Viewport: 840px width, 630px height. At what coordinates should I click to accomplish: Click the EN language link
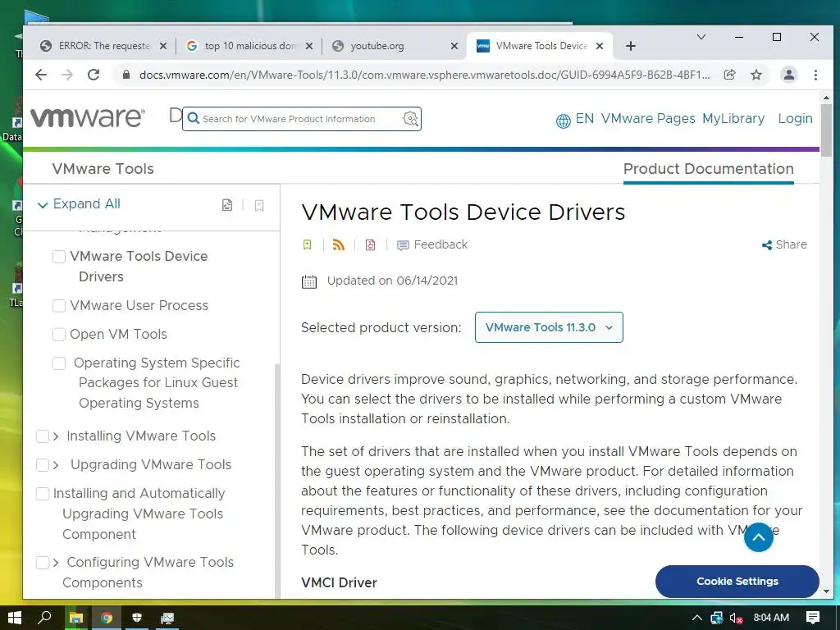[x=584, y=118]
